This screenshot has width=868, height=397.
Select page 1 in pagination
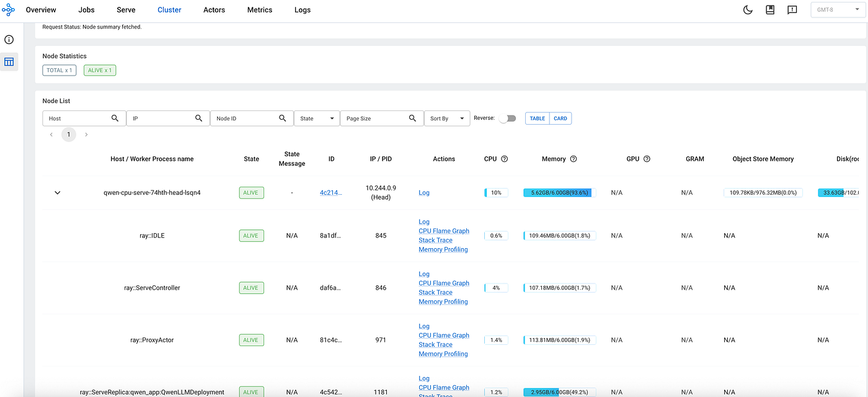(x=69, y=135)
